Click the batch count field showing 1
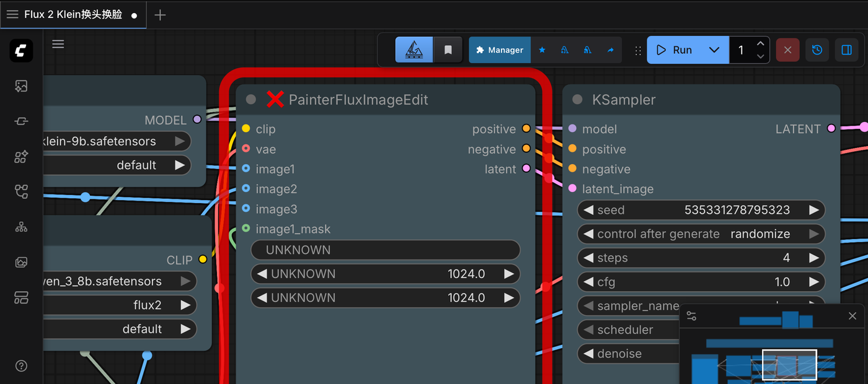The height and width of the screenshot is (384, 868). click(x=742, y=50)
